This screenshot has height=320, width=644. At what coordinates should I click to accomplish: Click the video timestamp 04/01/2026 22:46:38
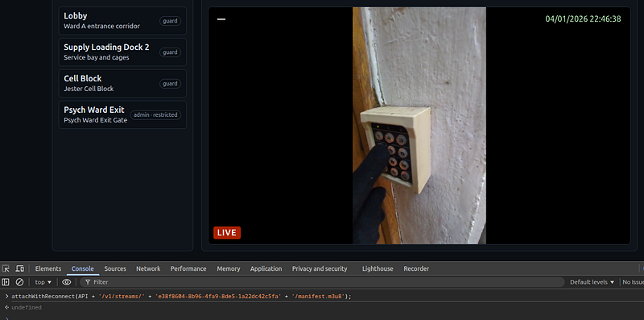tap(583, 19)
